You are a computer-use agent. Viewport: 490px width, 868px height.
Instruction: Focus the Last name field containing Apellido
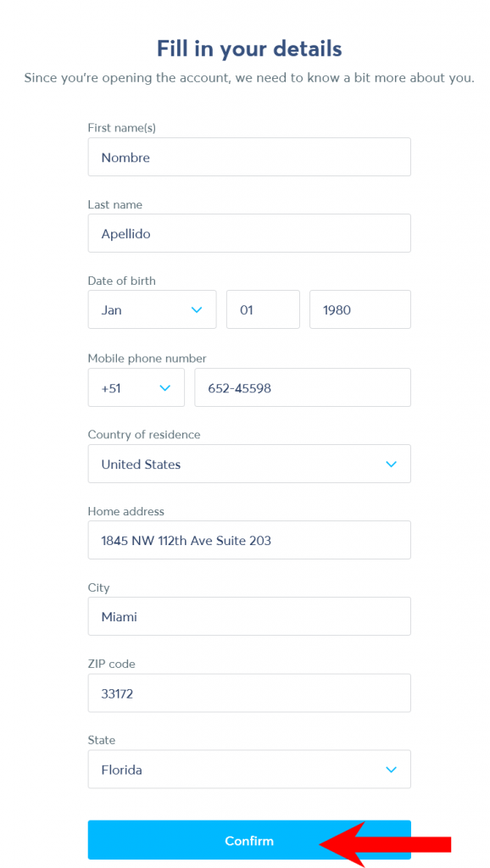click(249, 234)
